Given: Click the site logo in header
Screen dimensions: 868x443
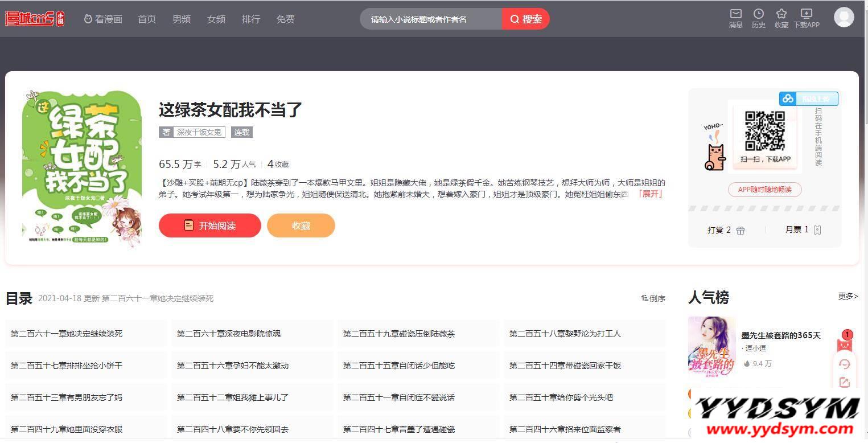Looking at the screenshot, I should [35, 19].
